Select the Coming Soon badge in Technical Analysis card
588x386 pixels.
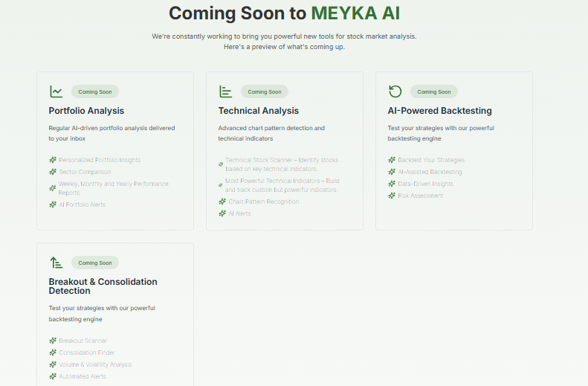[x=265, y=91]
